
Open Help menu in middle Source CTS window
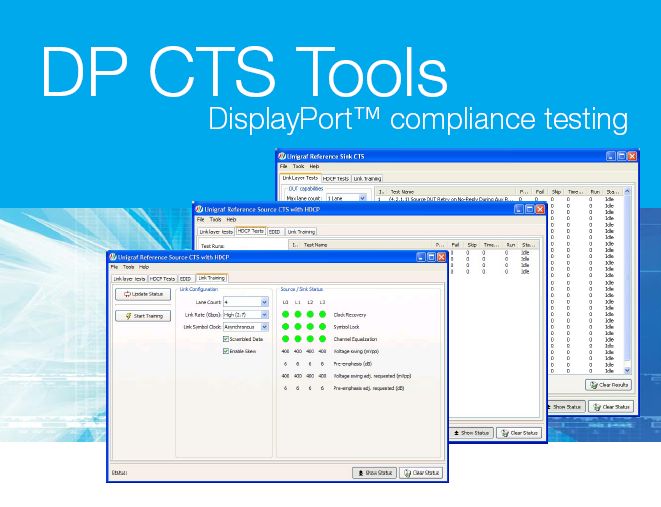click(231, 220)
